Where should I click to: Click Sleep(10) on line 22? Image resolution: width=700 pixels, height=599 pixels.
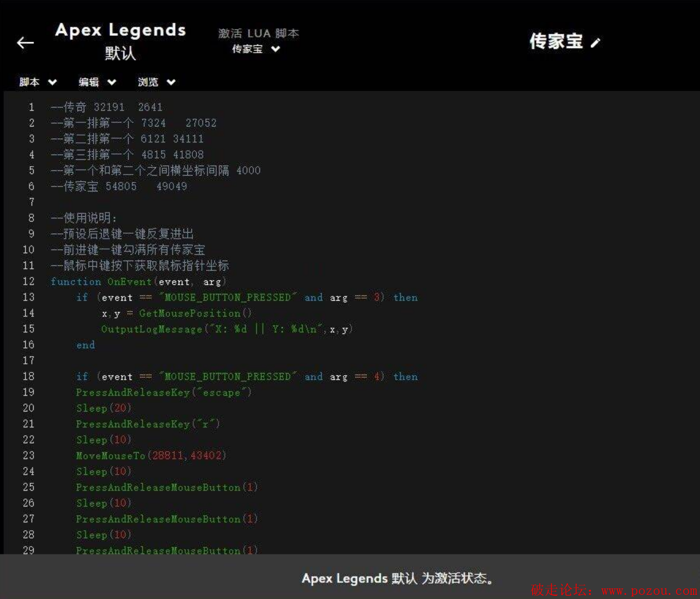(x=103, y=440)
